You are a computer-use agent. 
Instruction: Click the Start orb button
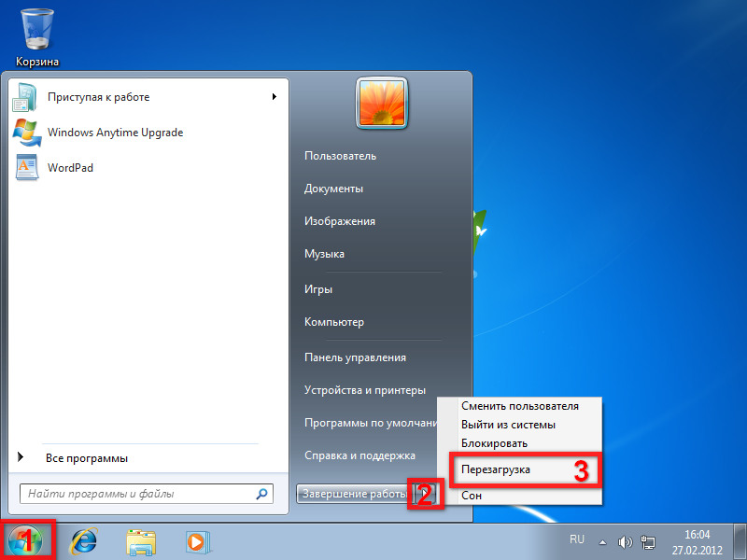[x=28, y=539]
